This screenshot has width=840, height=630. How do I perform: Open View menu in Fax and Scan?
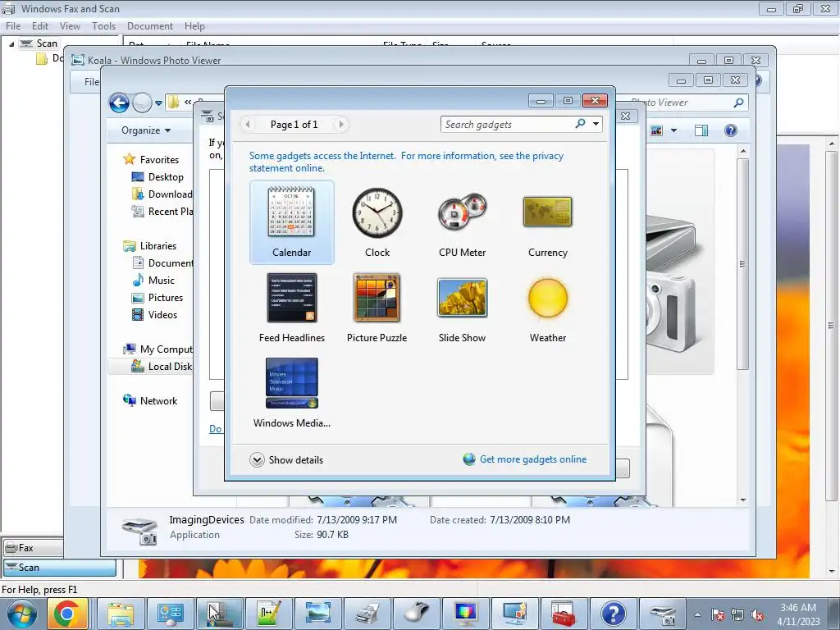point(70,25)
